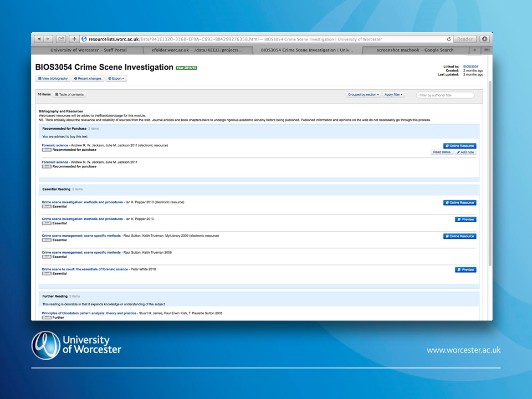Open the Apply filter dropdown
Screen dimensions: 532x399
pos(393,95)
